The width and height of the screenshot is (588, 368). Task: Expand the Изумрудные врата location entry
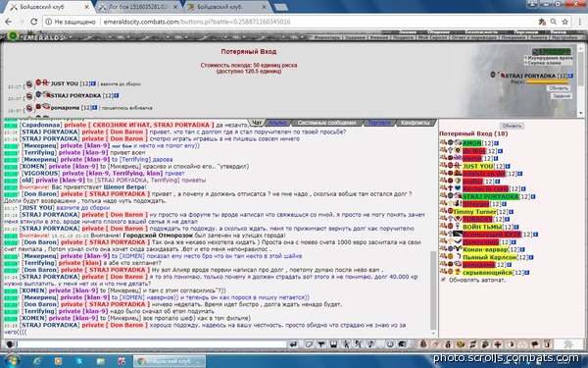point(550,58)
